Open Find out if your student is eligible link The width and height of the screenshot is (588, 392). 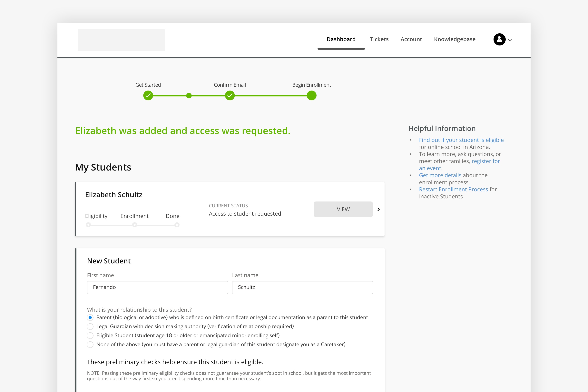coord(461,140)
